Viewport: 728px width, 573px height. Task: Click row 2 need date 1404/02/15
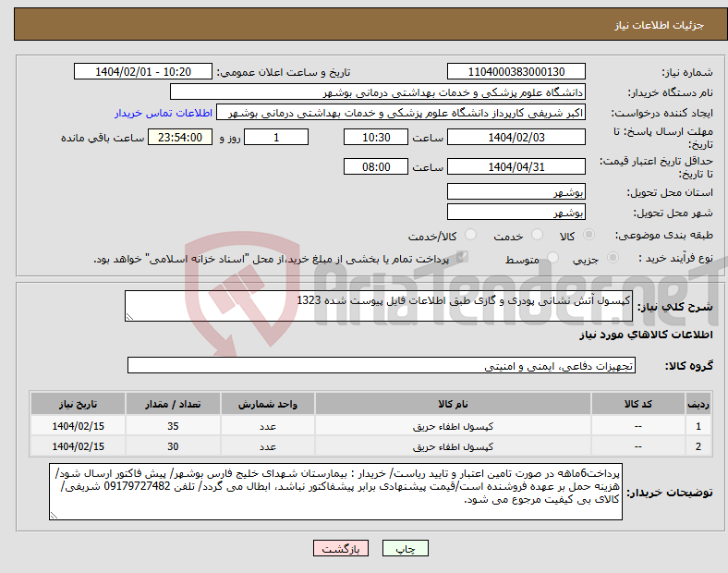click(x=78, y=446)
